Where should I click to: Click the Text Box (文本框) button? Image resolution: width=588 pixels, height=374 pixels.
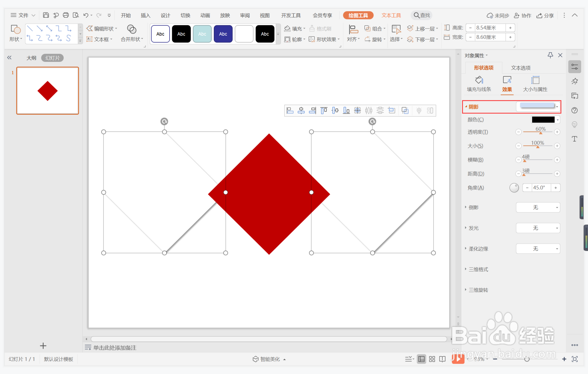point(99,39)
